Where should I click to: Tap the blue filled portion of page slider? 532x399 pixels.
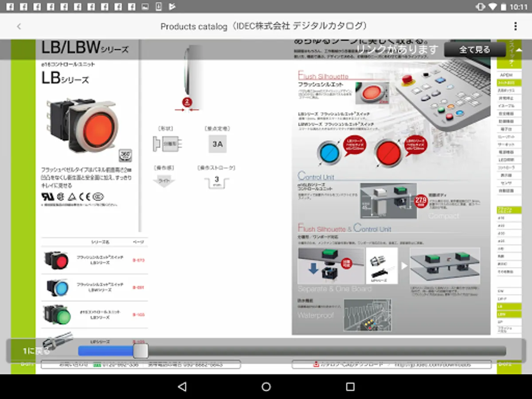(x=106, y=351)
